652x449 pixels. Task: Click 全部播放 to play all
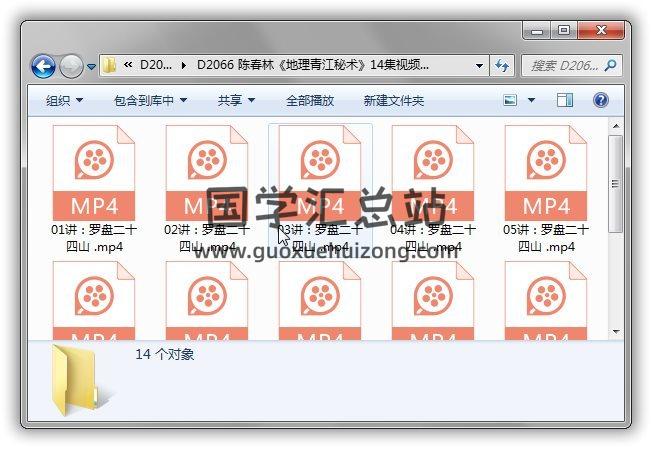(310, 100)
